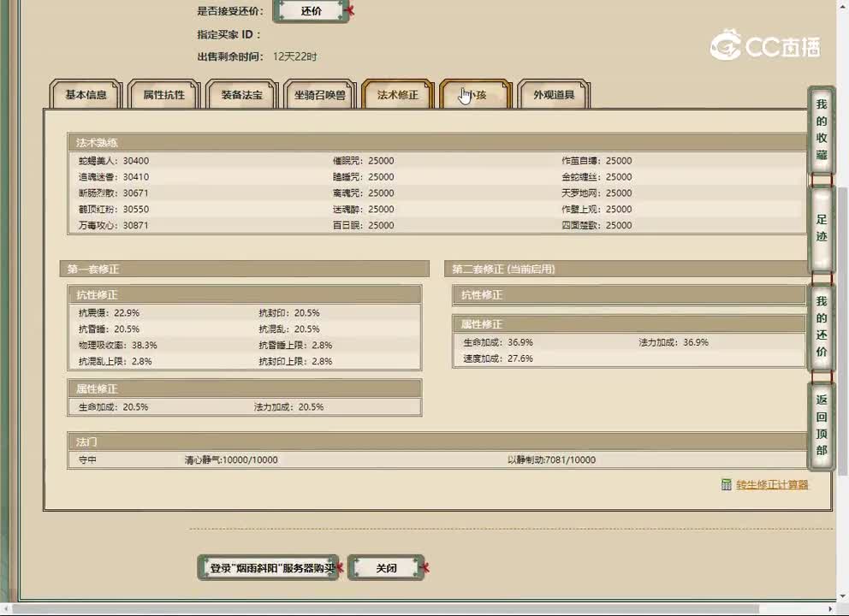Viewport: 849px width, 616px height.
Task: Open 足迹 browsing history side button
Action: click(x=821, y=228)
